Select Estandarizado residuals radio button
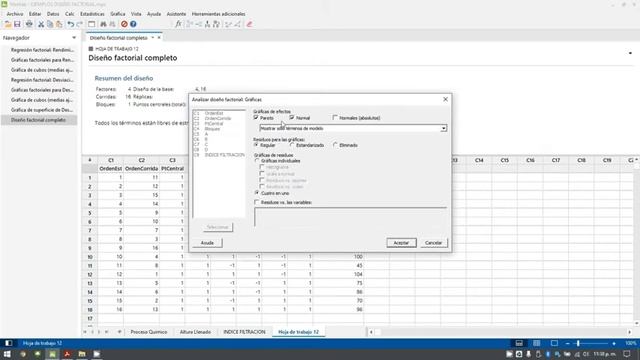640x360 pixels. point(292,145)
